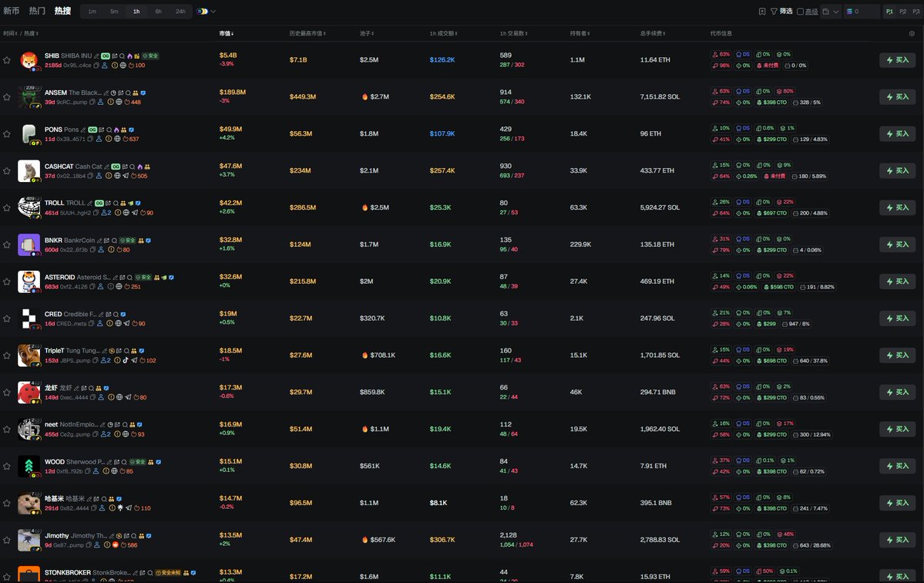The width and height of the screenshot is (924, 583).
Task: Buy Jimothy with the 买入 button
Action: click(x=897, y=540)
